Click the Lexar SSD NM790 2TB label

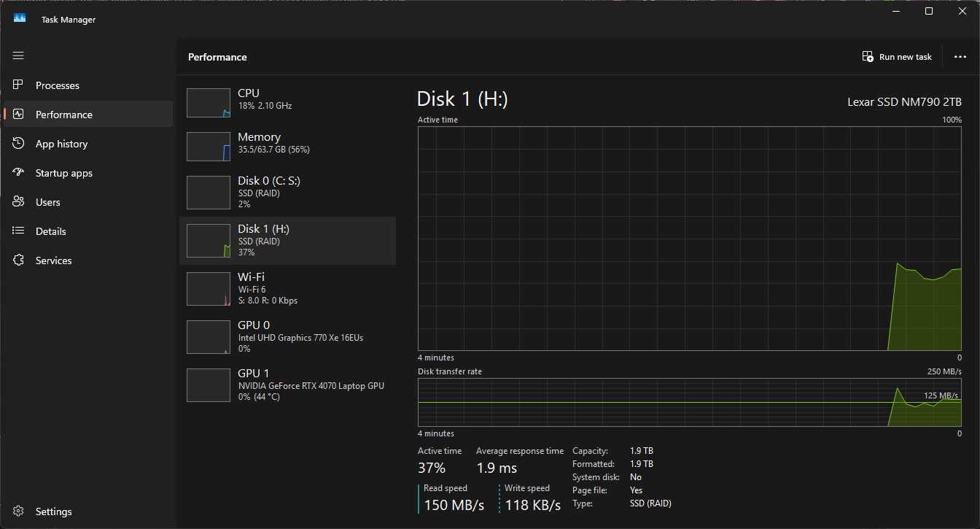pyautogui.click(x=904, y=102)
